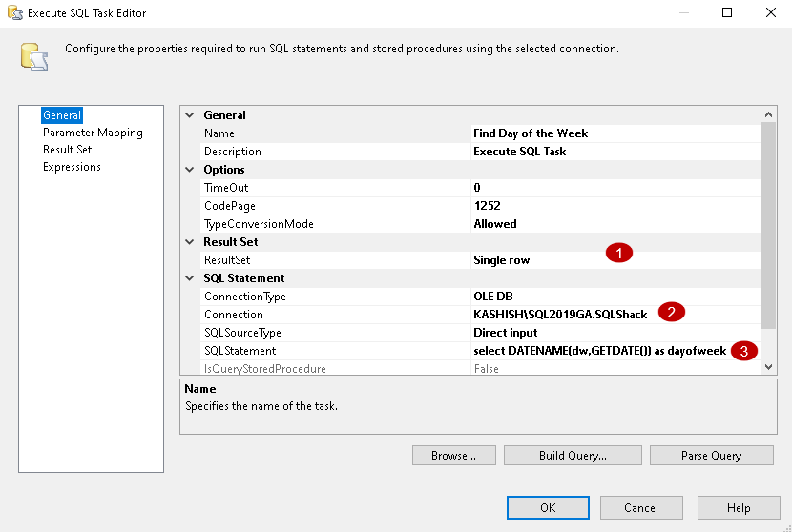Switch to the Result Set page

(x=67, y=150)
